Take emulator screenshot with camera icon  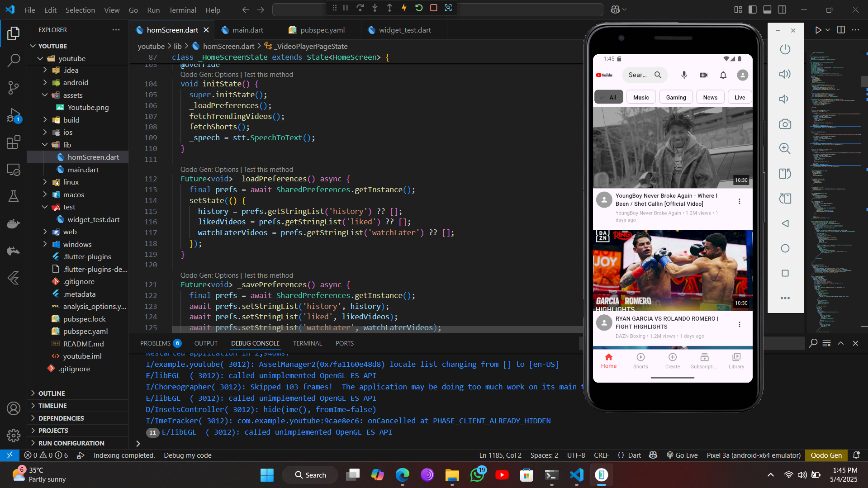785,124
